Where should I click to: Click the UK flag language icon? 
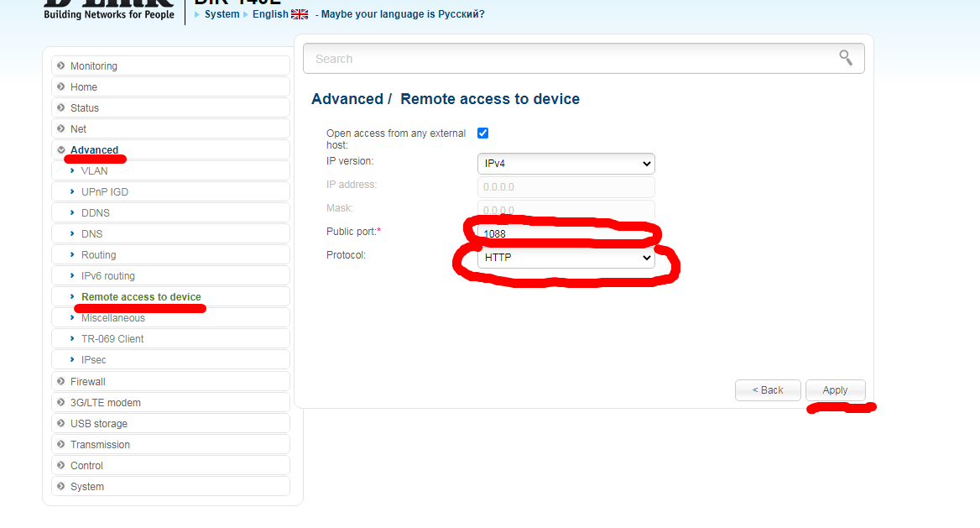(x=300, y=14)
